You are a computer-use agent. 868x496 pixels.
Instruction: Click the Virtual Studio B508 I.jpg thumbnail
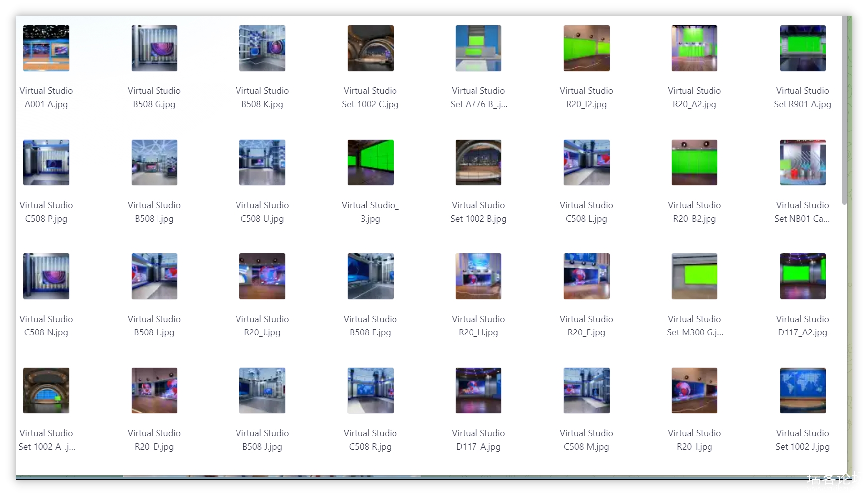click(155, 163)
